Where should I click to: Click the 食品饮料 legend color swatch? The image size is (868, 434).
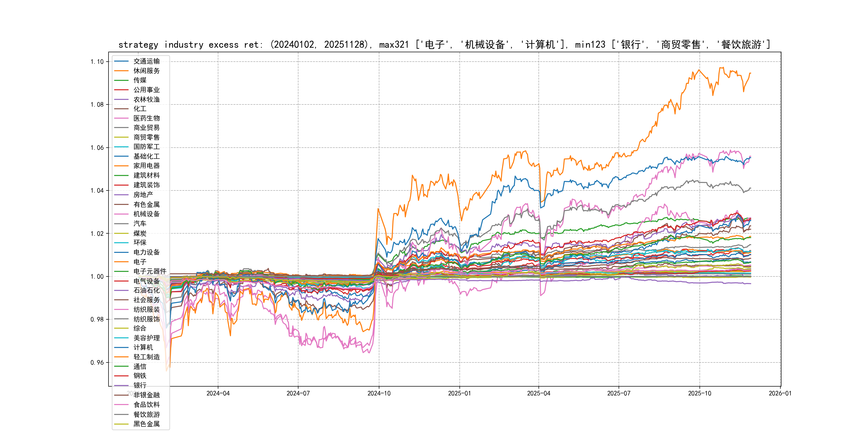(121, 405)
